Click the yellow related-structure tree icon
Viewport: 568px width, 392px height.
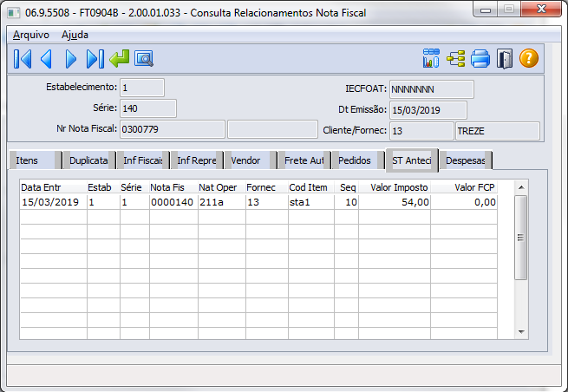pyautogui.click(x=456, y=58)
